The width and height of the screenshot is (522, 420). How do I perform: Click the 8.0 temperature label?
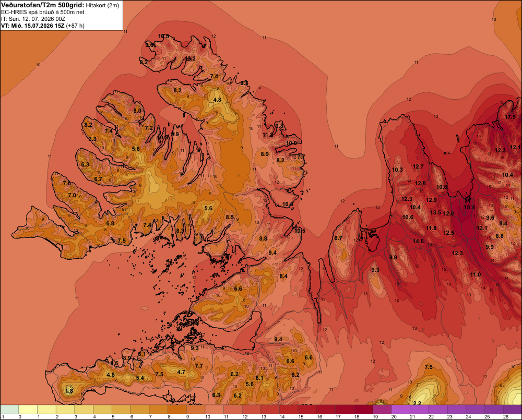[137, 111]
